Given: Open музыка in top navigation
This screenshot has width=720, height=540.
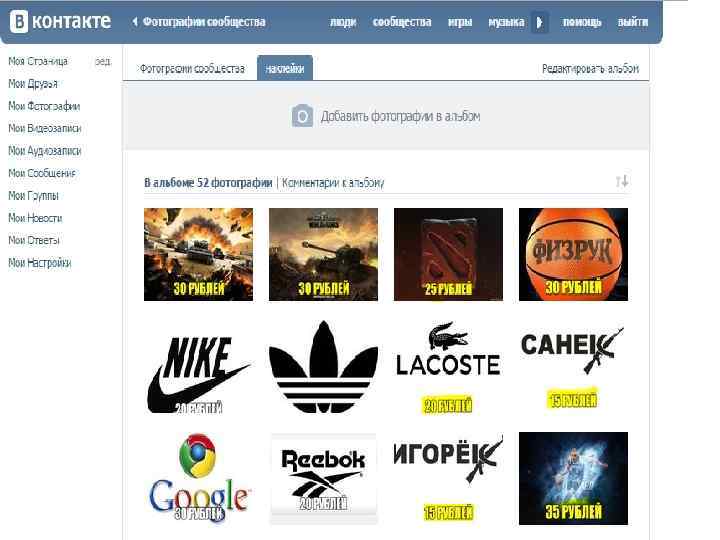Looking at the screenshot, I should click(x=506, y=22).
